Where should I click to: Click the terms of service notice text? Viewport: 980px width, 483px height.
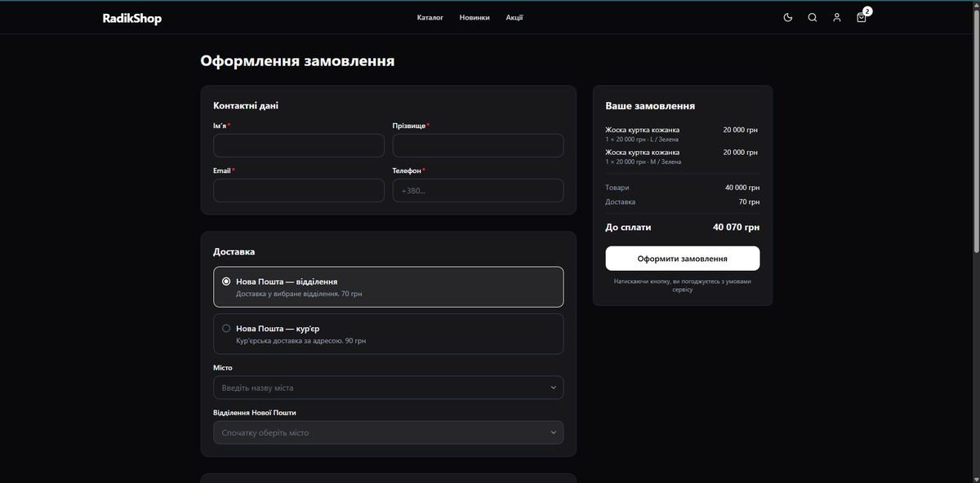pyautogui.click(x=683, y=286)
